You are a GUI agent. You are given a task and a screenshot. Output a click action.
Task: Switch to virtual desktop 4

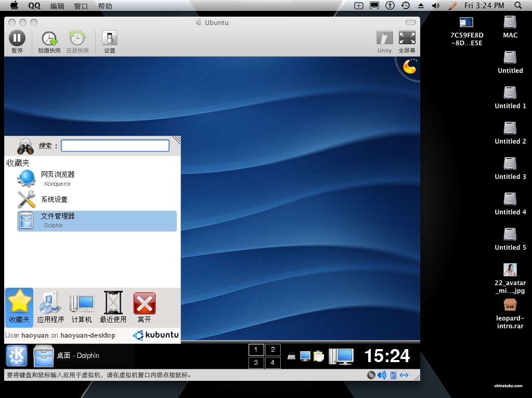click(x=273, y=363)
